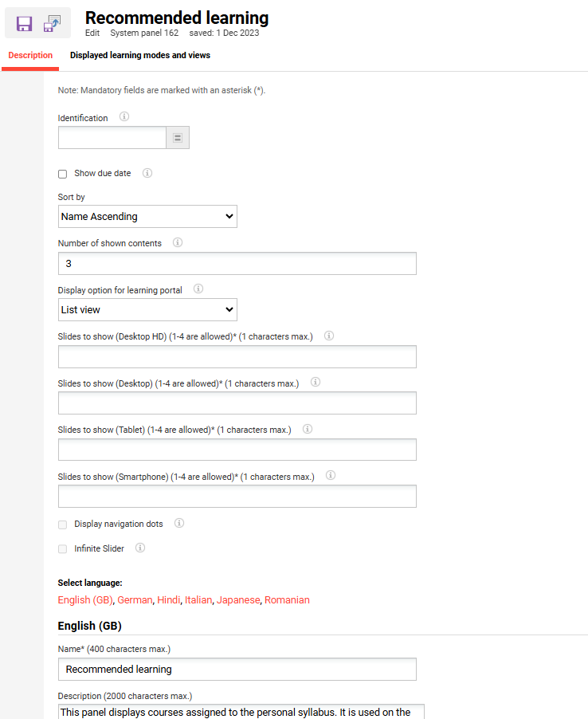Click info icon beside Show due date
Screen dimensions: 588x719
click(147, 173)
